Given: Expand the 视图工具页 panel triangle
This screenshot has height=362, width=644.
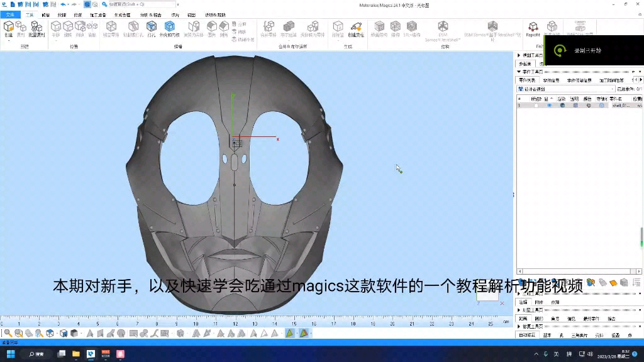Looking at the screenshot, I should click(x=519, y=56).
